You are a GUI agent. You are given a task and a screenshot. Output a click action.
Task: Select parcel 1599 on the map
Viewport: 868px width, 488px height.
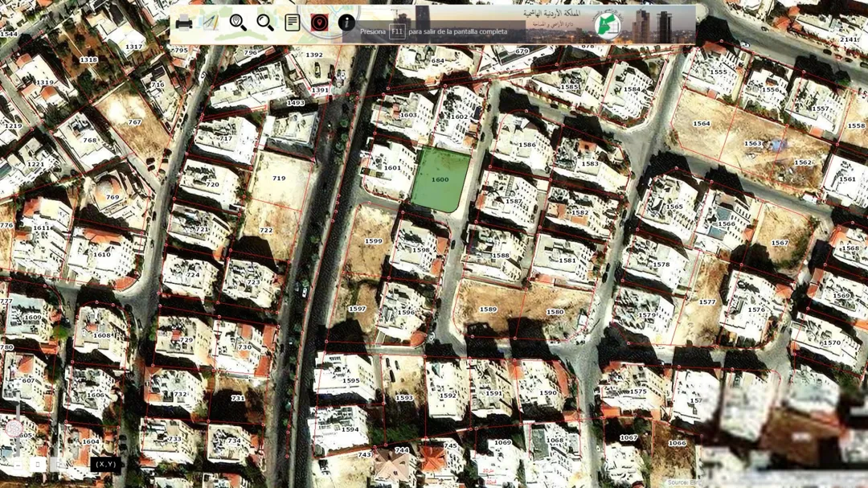[374, 241]
